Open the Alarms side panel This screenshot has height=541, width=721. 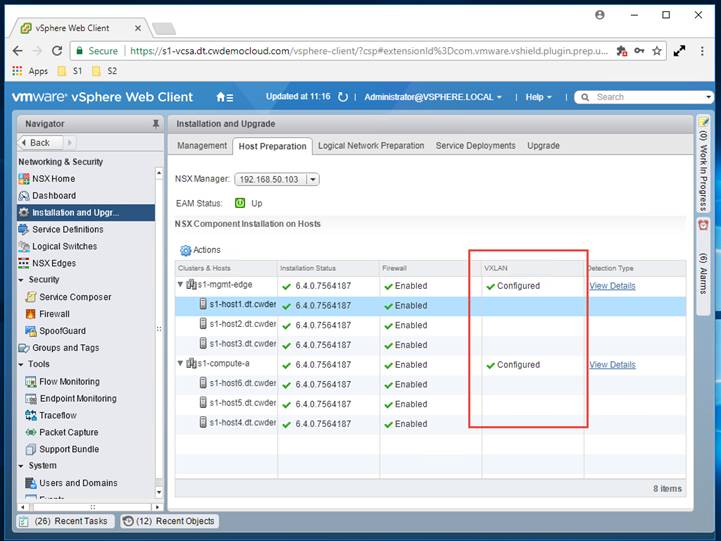click(703, 266)
